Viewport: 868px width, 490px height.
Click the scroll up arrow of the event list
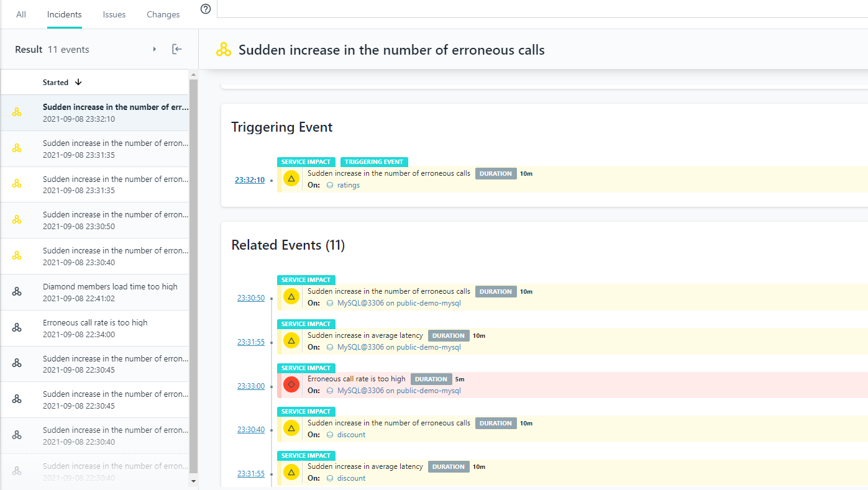click(193, 75)
